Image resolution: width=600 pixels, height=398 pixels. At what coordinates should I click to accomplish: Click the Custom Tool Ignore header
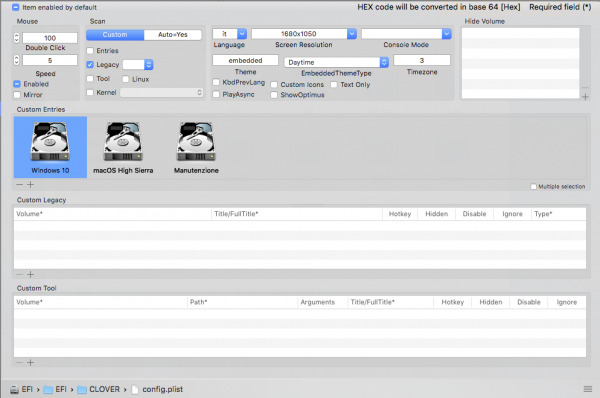point(567,302)
